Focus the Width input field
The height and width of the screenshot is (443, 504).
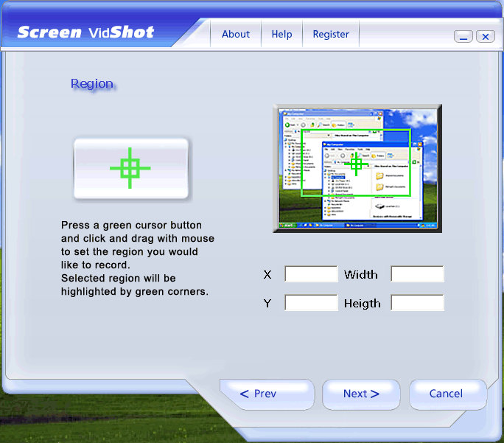(x=417, y=274)
